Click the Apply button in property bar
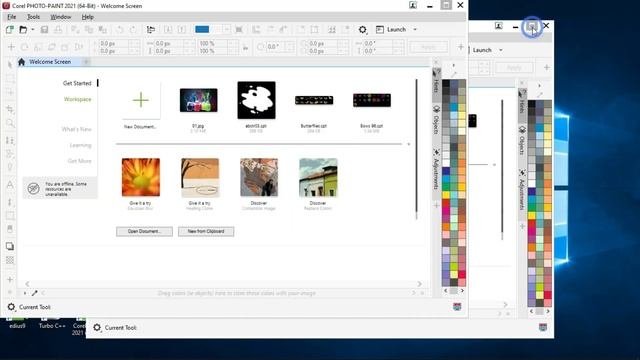640x360 pixels. (x=429, y=47)
